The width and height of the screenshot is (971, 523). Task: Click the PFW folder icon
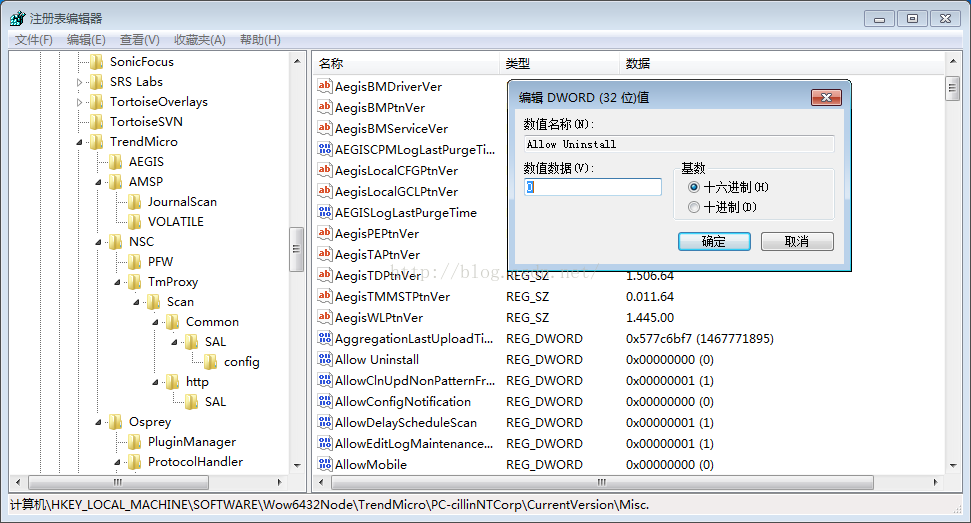(134, 262)
